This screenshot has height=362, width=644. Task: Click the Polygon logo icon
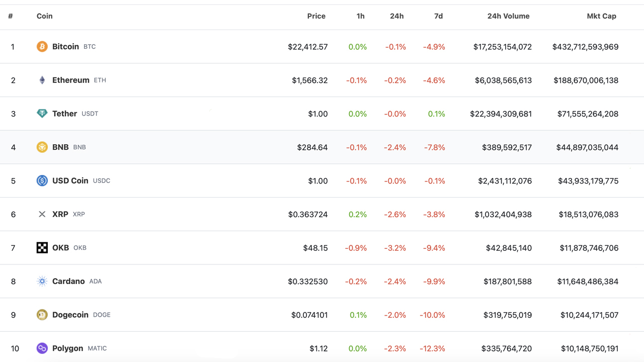[42, 348]
